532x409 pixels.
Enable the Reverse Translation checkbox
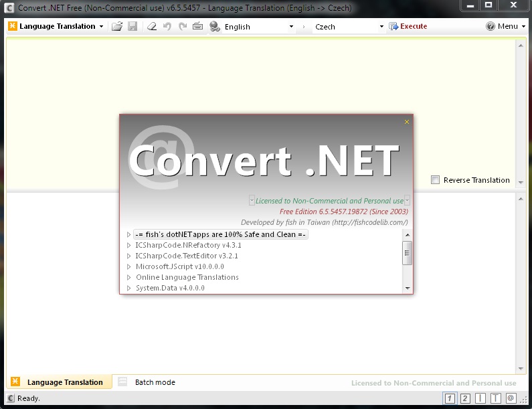(x=436, y=180)
